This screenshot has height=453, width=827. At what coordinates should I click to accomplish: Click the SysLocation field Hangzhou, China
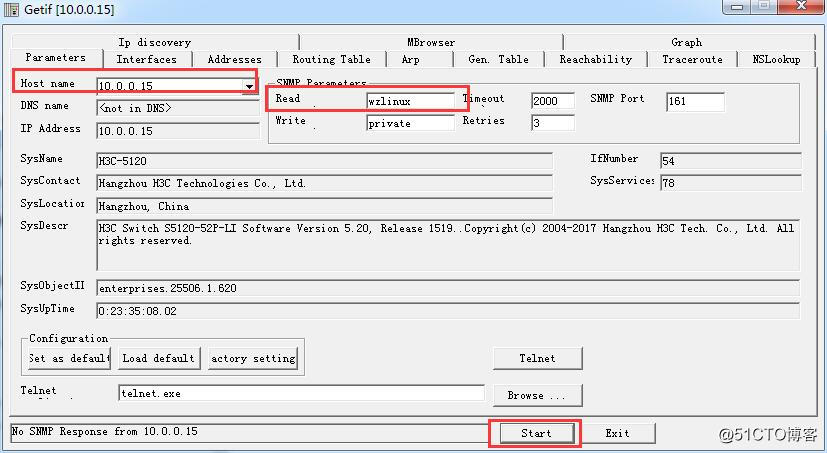(324, 206)
